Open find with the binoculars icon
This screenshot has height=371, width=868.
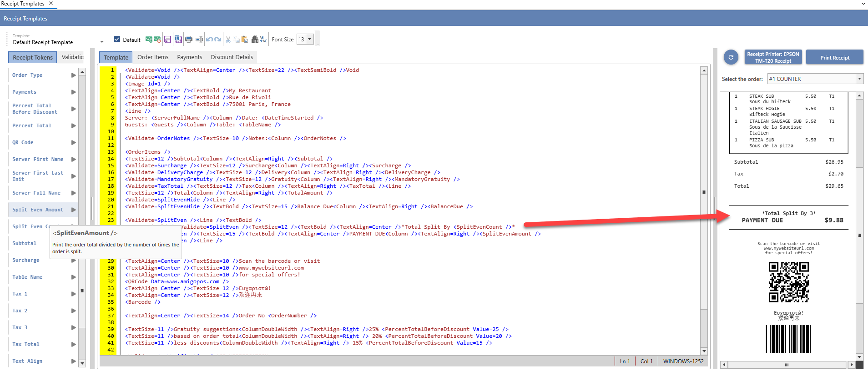[x=255, y=40]
